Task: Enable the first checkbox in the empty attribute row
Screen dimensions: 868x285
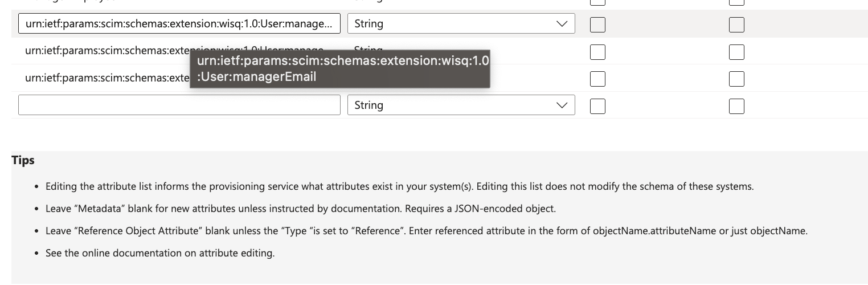Action: pos(597,106)
